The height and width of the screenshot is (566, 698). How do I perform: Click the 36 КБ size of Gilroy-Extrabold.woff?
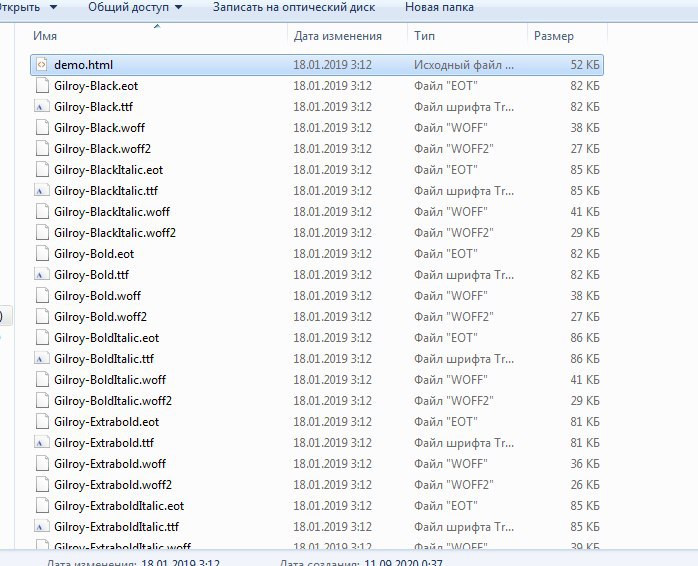click(x=585, y=464)
